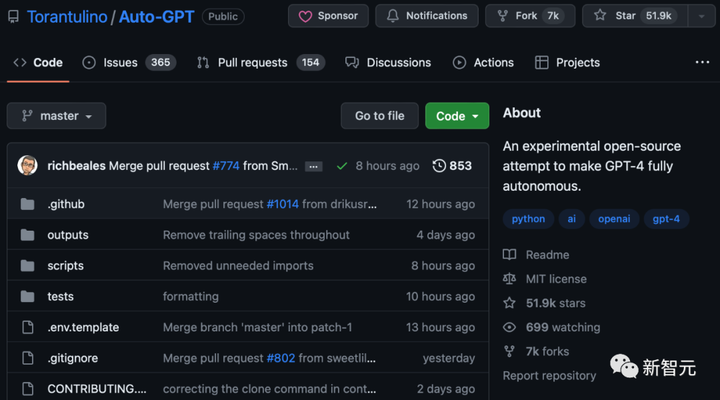This screenshot has height=400, width=720.
Task: Click the Go to file button
Action: click(x=379, y=116)
